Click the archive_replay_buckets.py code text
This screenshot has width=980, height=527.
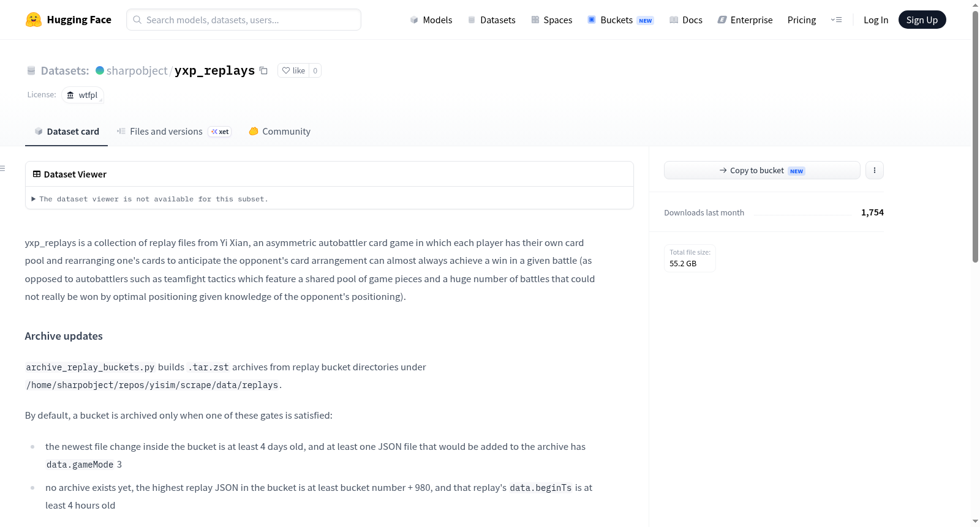(x=90, y=367)
